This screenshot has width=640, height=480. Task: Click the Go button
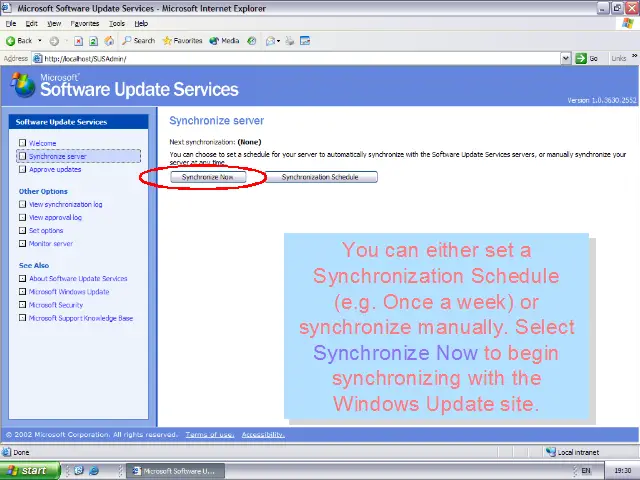point(587,59)
